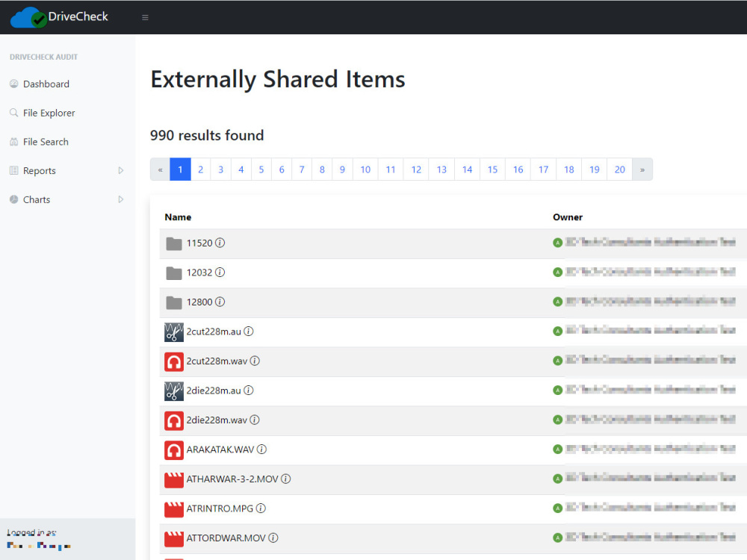Click the Reports list icon

coord(13,170)
